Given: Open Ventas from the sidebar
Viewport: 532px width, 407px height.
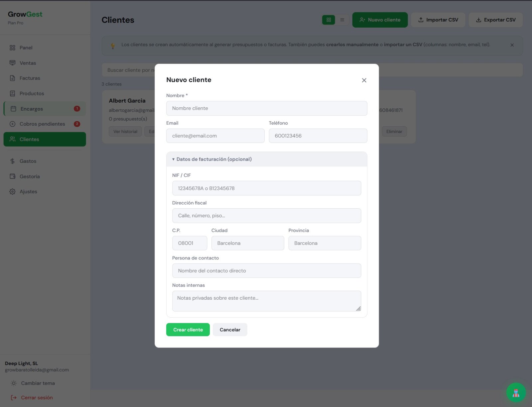Looking at the screenshot, I should tap(28, 63).
